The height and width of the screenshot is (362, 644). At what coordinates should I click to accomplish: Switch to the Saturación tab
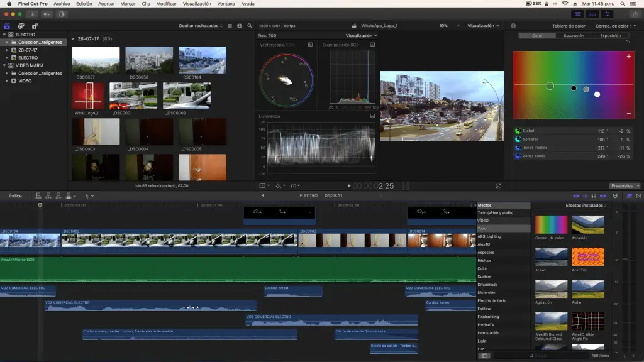click(574, 36)
